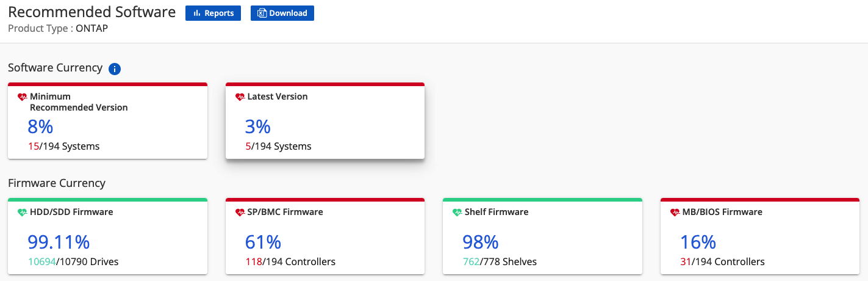Open the Reports button
This screenshot has width=868, height=281.
[213, 13]
